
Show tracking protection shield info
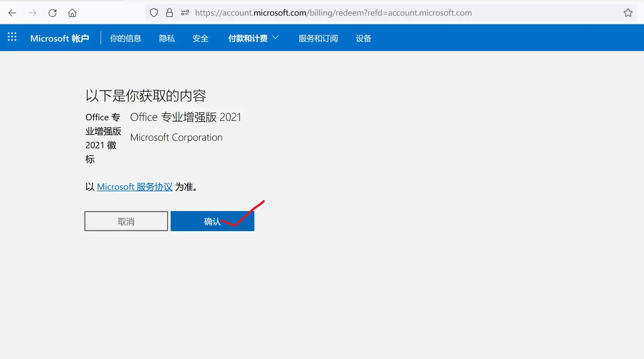[154, 13]
